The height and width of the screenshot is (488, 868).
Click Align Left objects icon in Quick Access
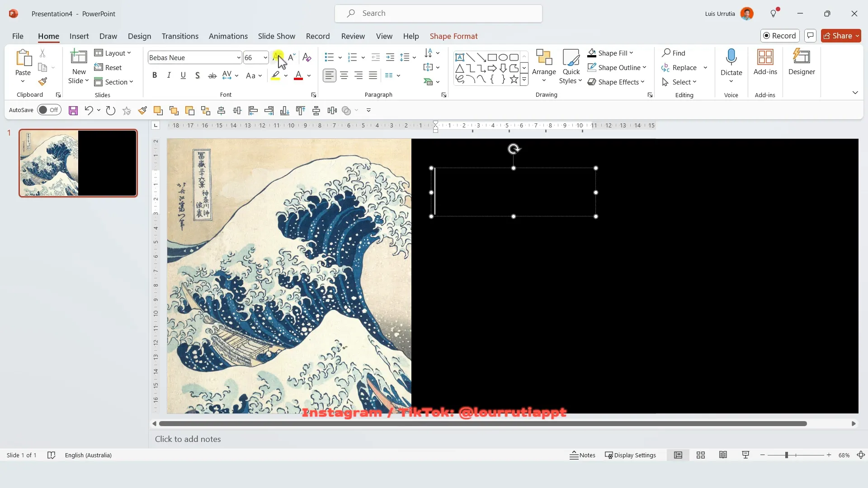point(253,110)
